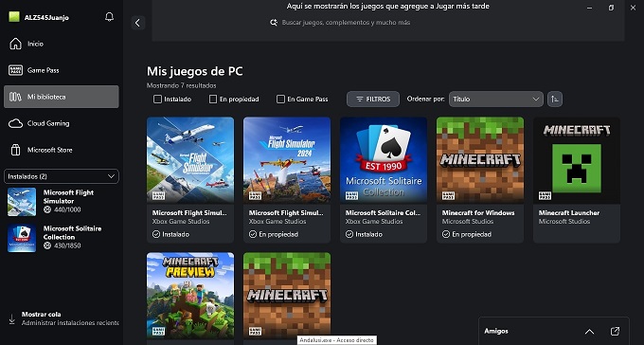The image size is (644, 345).
Task: Open Microsoft Flight Simulator 2024 cover tile
Action: [x=287, y=160]
